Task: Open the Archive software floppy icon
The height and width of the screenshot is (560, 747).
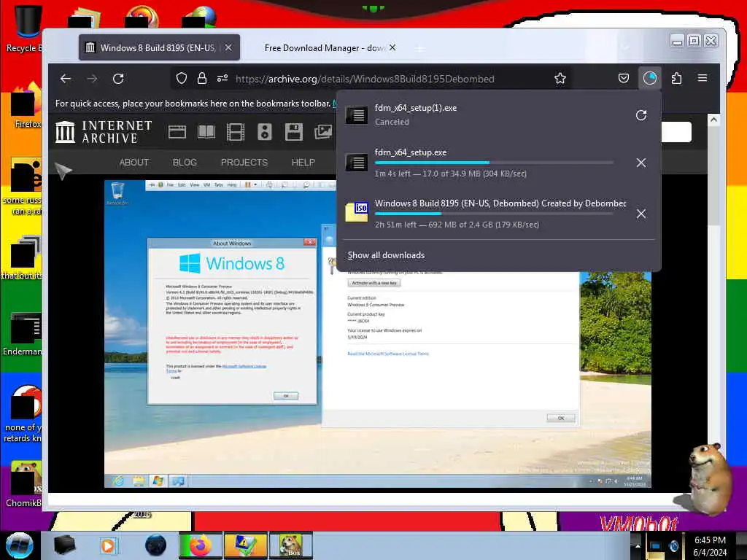Action: (x=293, y=132)
